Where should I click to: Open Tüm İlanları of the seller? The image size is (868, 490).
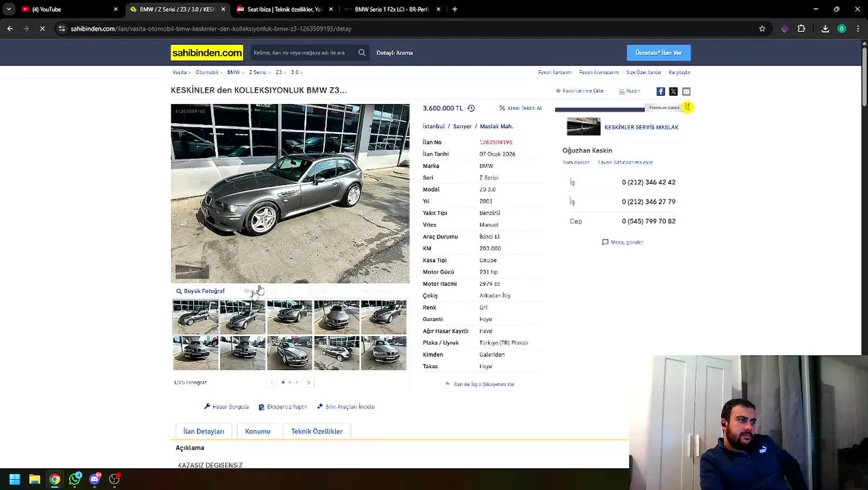tap(576, 163)
